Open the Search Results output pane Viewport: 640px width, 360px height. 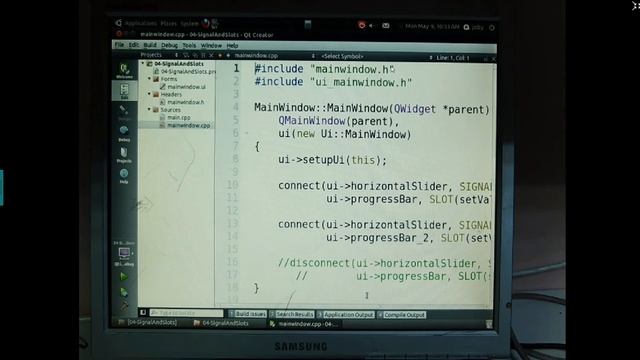291,314
